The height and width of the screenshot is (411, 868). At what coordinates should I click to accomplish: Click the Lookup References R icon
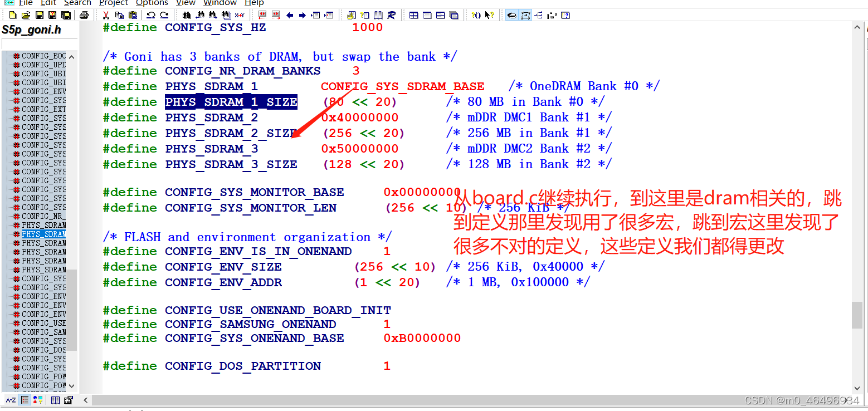coord(391,15)
